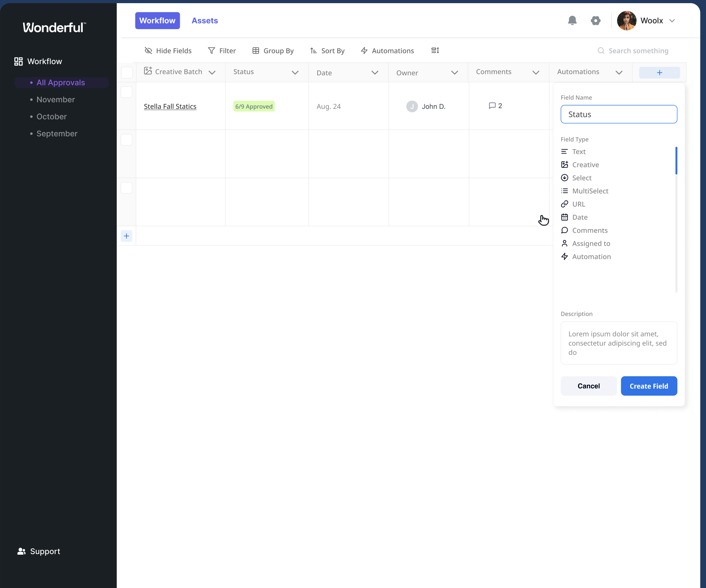
Task: Click the notification bell icon
Action: (x=572, y=21)
